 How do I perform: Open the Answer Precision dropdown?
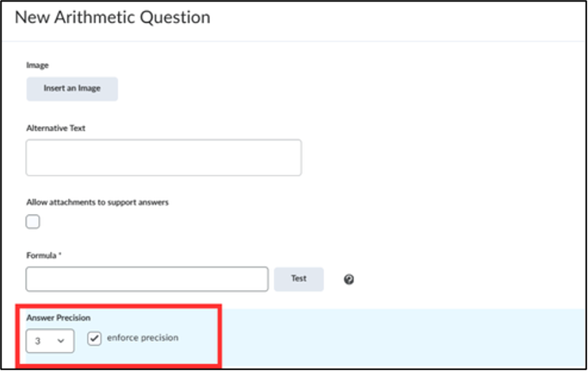(x=50, y=341)
